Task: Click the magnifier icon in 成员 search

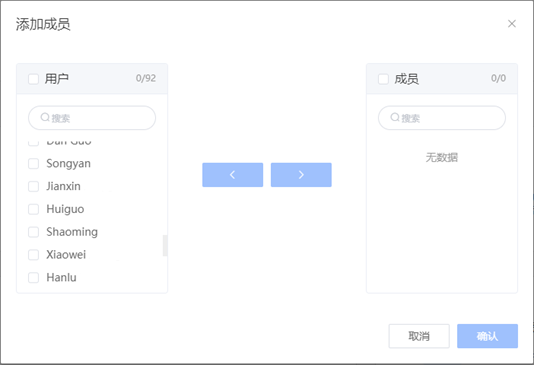Action: point(395,117)
